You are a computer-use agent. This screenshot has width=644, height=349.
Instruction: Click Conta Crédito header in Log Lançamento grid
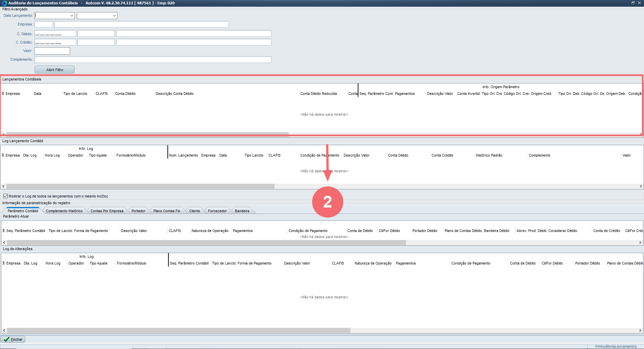coord(452,155)
